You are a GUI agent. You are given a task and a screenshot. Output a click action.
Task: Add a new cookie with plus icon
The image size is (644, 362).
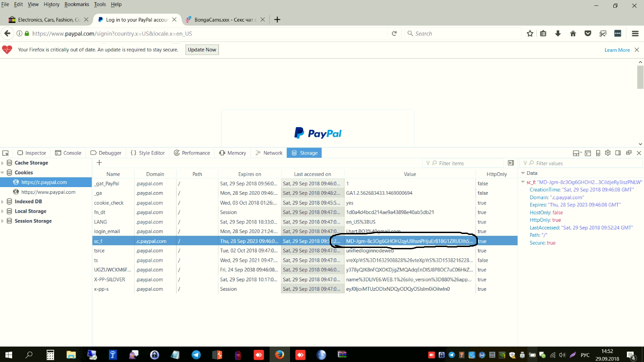(x=100, y=163)
